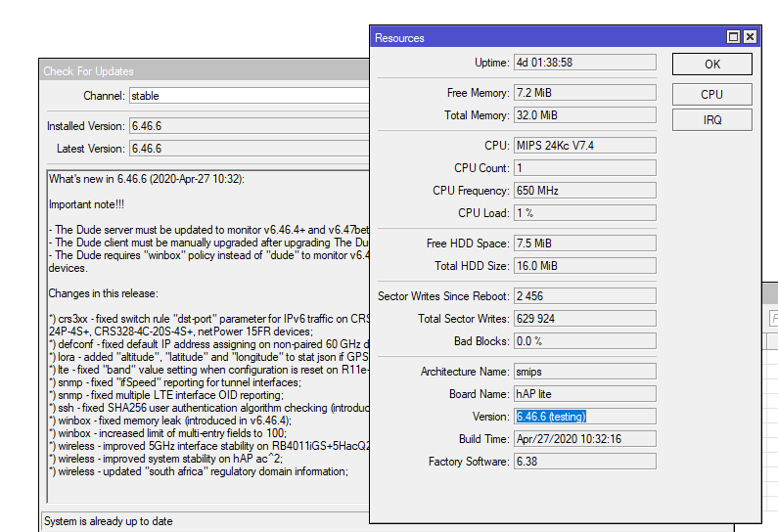
Task: Click the Total HDD Size 16.0 MiB field
Action: click(x=585, y=266)
